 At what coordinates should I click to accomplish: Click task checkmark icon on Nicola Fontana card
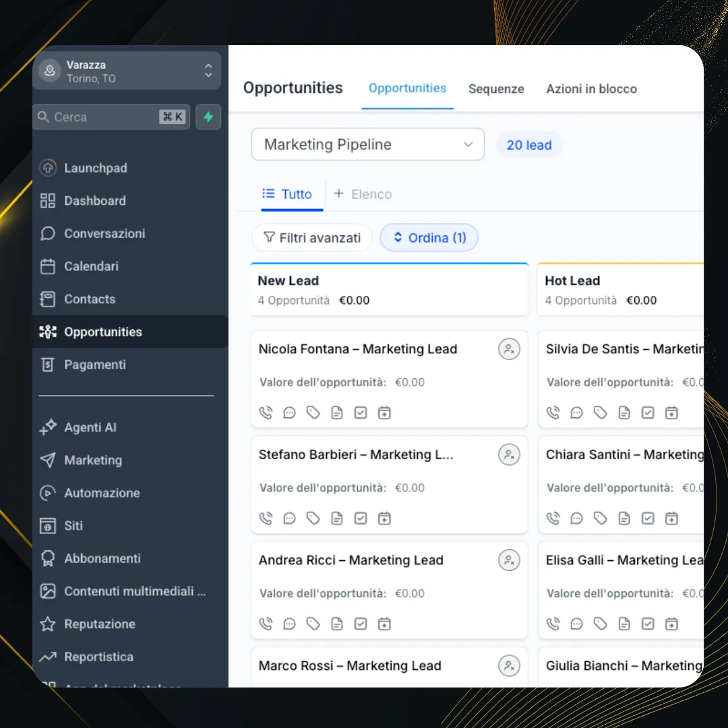(360, 413)
